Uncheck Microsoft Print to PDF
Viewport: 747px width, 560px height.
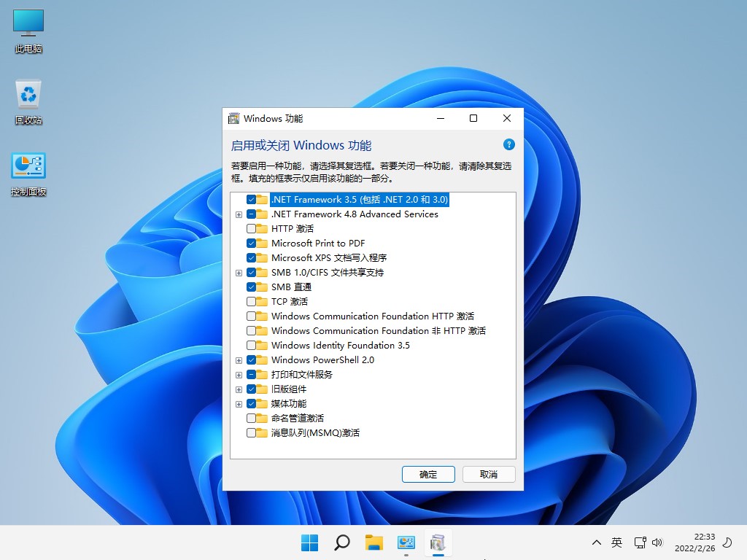252,244
